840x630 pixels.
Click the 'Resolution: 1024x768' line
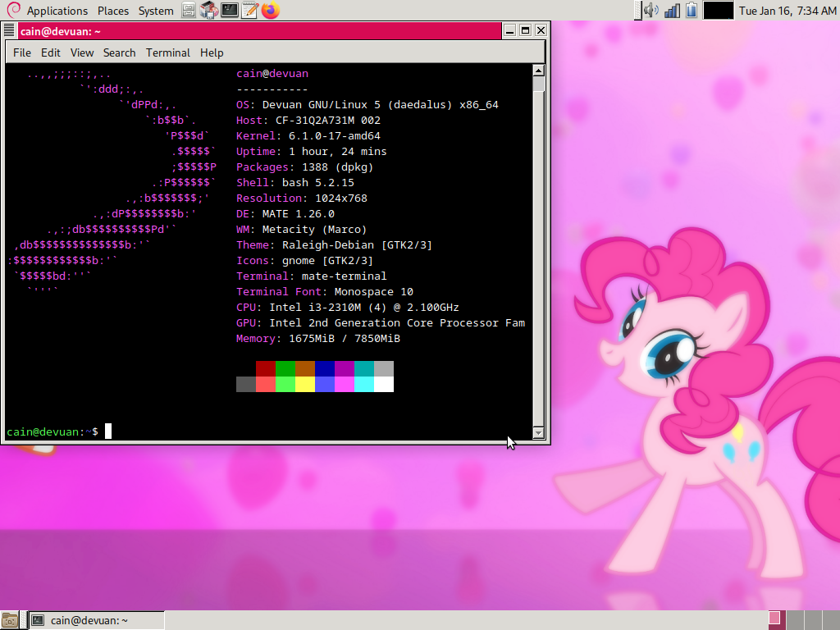(x=302, y=198)
